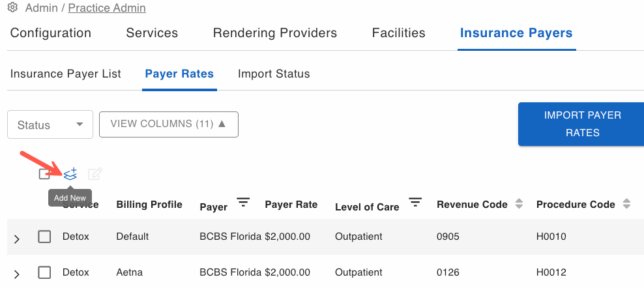Open the Insurance Payer List sub-tab
The width and height of the screenshot is (644, 288).
pyautogui.click(x=66, y=74)
